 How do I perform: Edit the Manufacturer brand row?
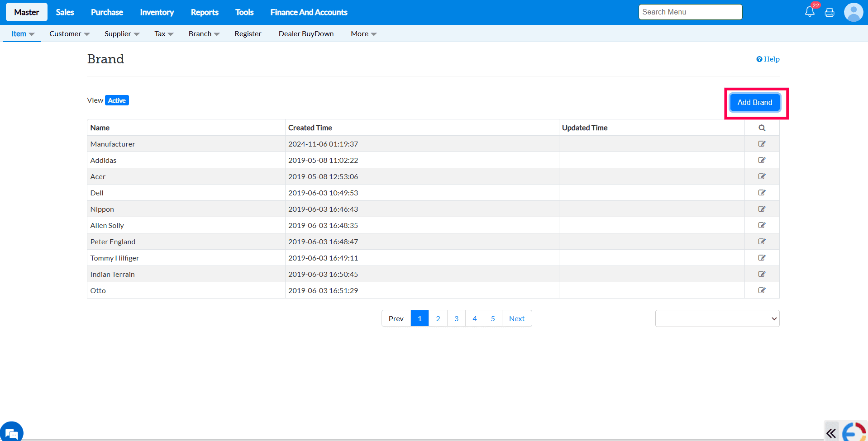(x=762, y=144)
